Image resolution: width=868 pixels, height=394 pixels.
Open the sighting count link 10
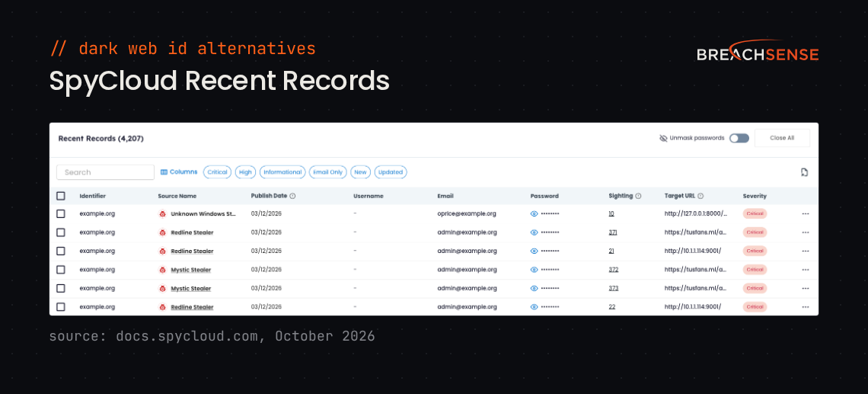611,214
